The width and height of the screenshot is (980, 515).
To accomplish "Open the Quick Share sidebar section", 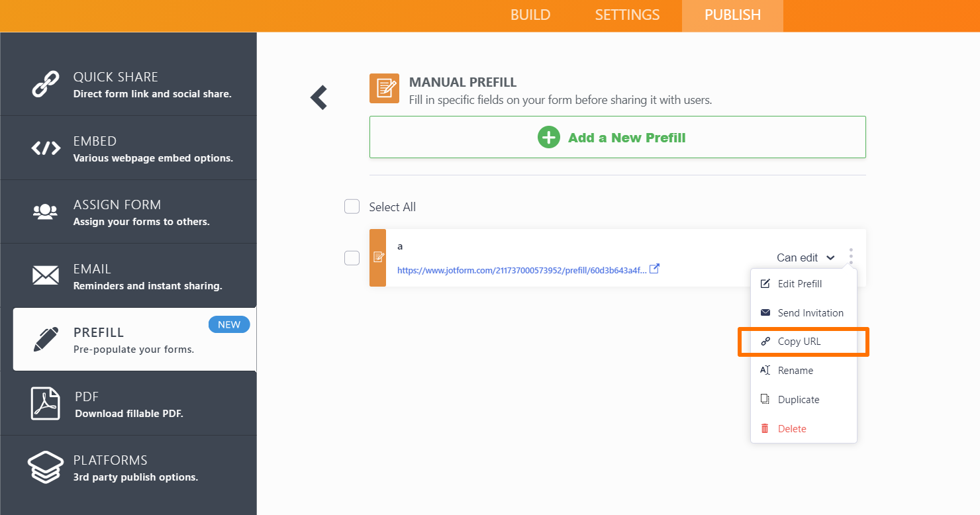I will (128, 84).
